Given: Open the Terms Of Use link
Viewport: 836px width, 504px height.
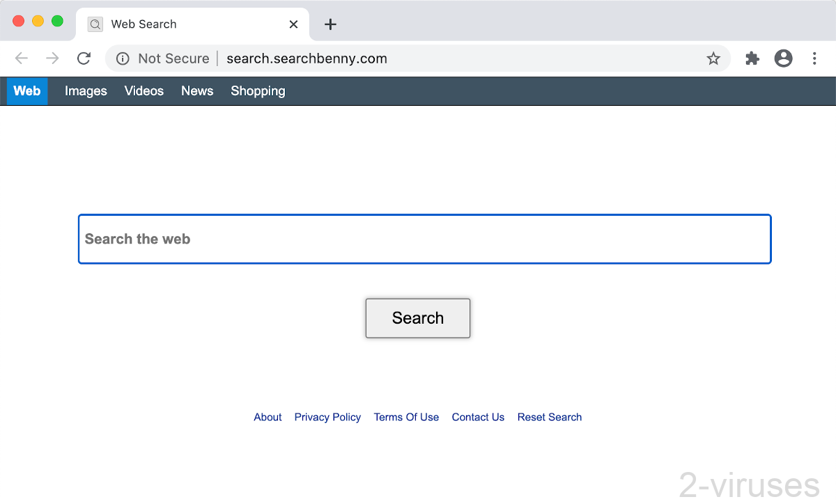Looking at the screenshot, I should pos(406,417).
